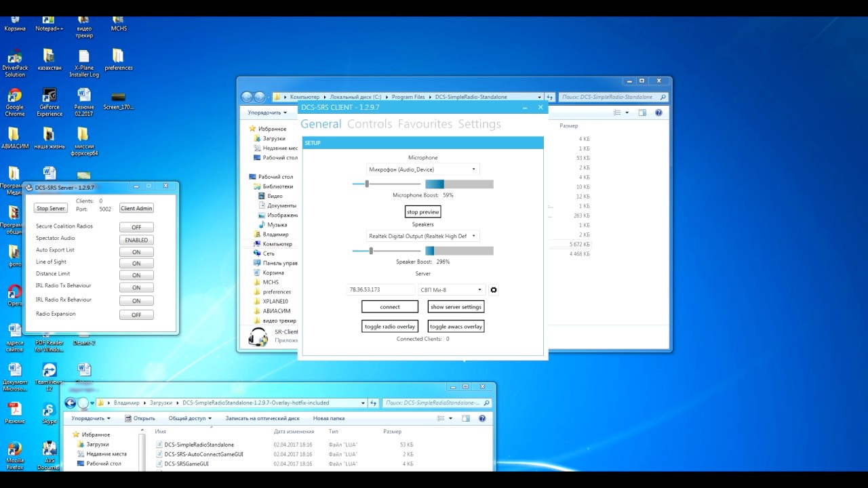Click show server settings button

(x=456, y=307)
